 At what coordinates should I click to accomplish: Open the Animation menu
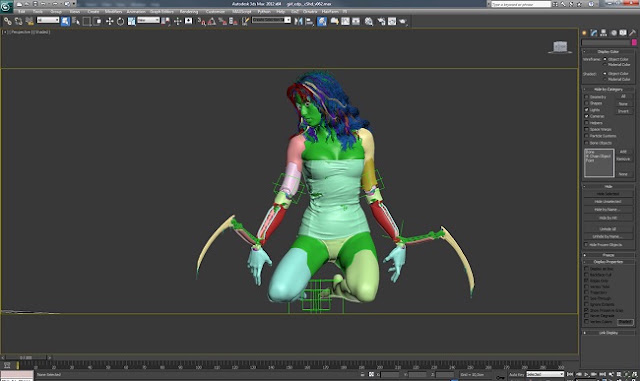click(136, 11)
